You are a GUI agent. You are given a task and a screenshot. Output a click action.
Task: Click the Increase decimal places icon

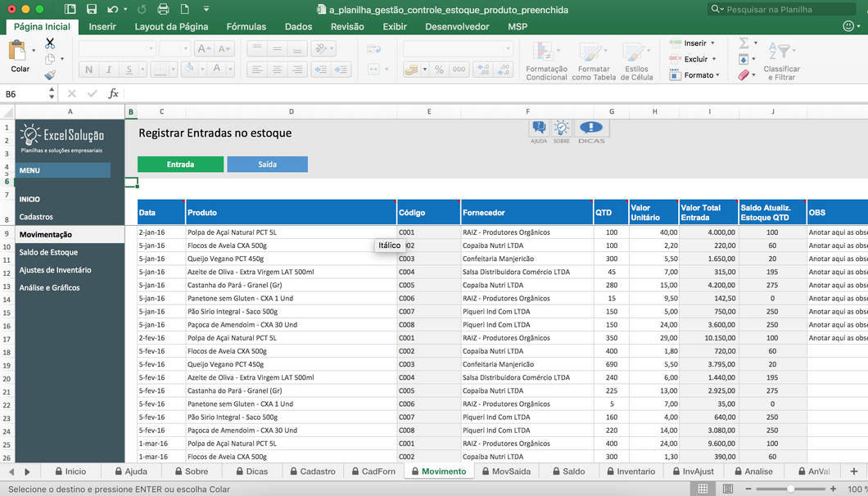coord(483,70)
